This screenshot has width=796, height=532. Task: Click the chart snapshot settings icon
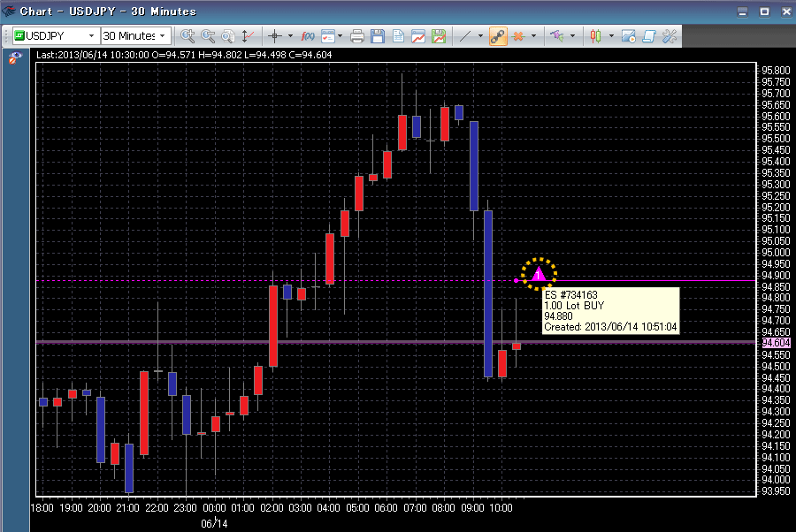[629, 36]
